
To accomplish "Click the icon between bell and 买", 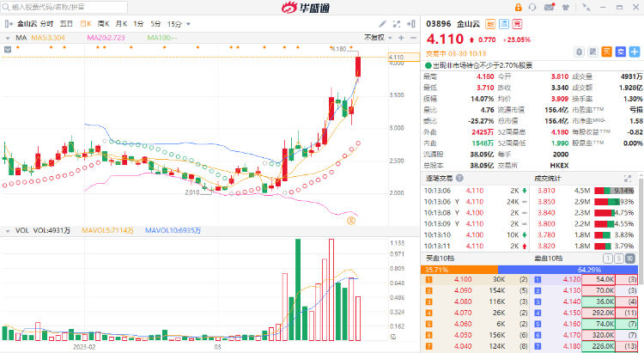I will coord(592,52).
